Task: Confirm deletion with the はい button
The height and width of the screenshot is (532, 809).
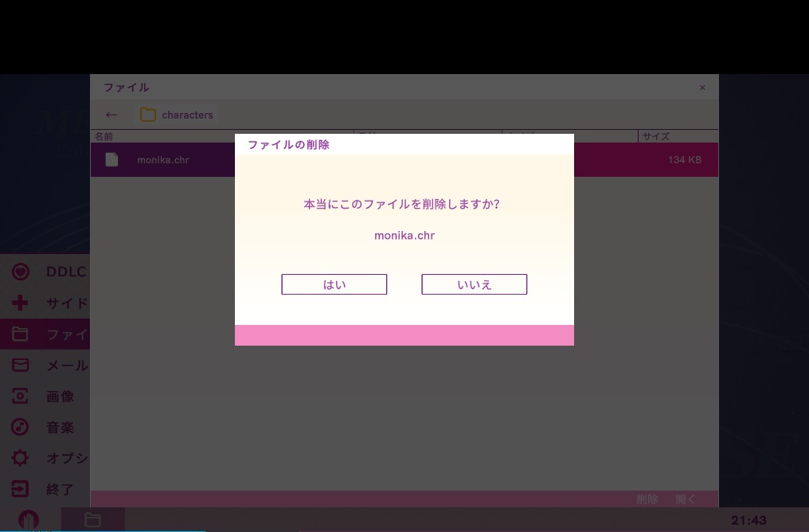Action: click(334, 284)
